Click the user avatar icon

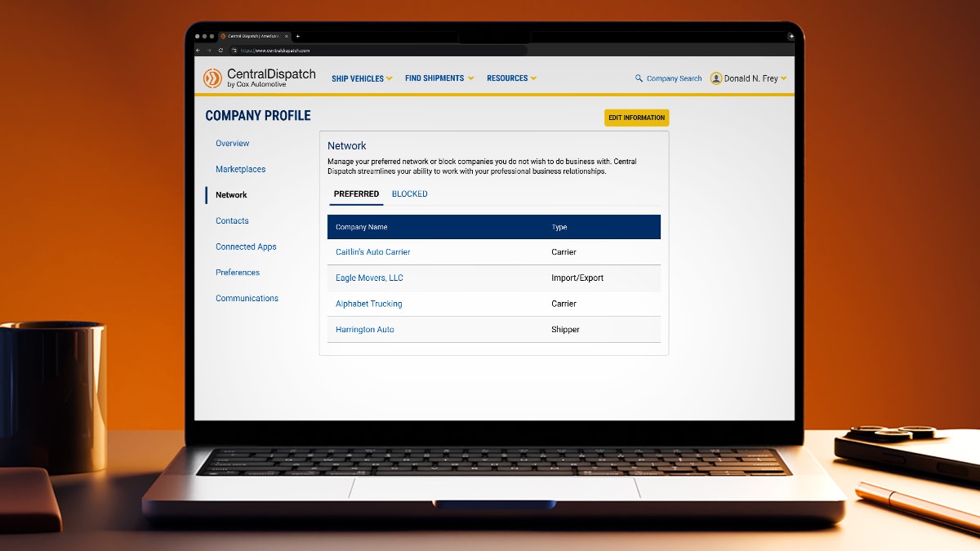click(x=716, y=79)
